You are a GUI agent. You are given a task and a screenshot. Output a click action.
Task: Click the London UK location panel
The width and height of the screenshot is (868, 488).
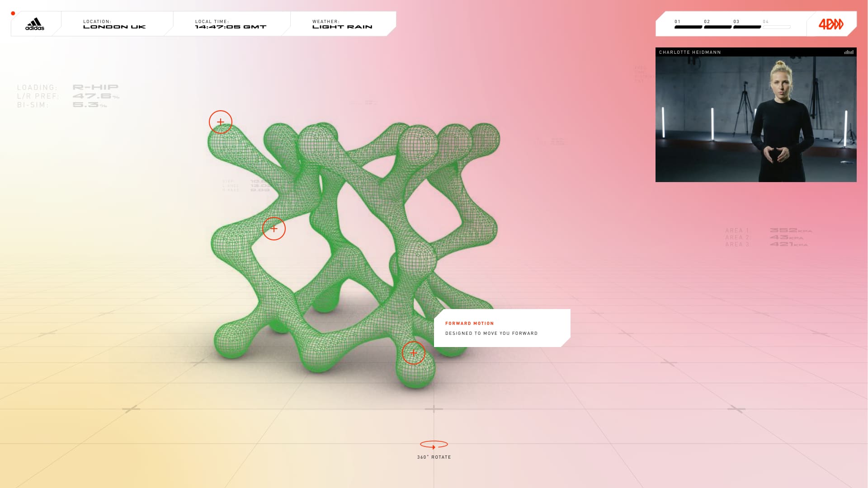click(114, 24)
